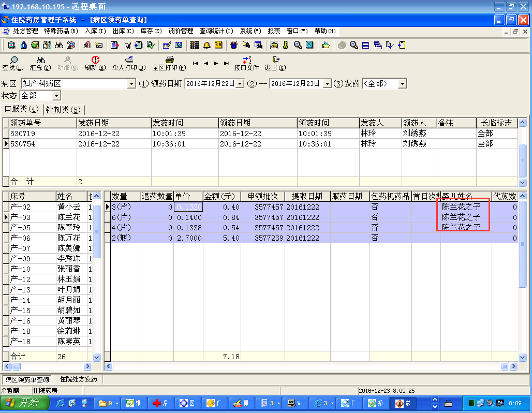Jump to last record arrow
Image resolution: width=532 pixels, height=413 pixels.
pyautogui.click(x=227, y=64)
